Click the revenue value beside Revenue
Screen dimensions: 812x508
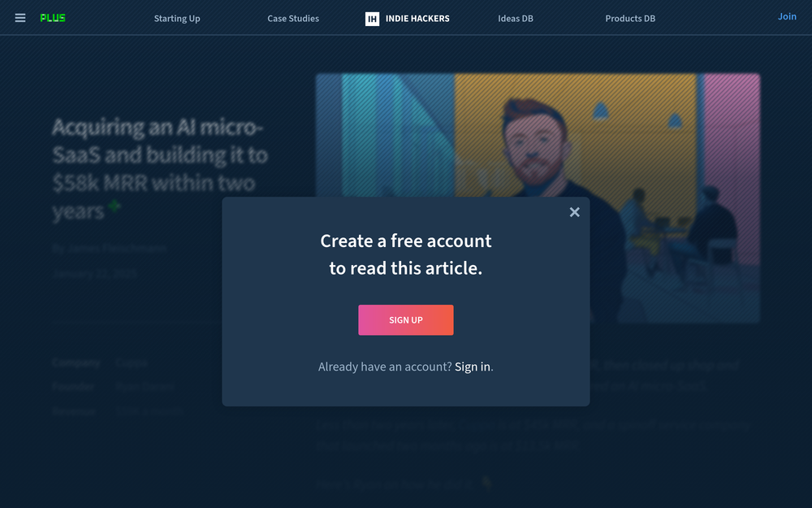[x=149, y=411]
